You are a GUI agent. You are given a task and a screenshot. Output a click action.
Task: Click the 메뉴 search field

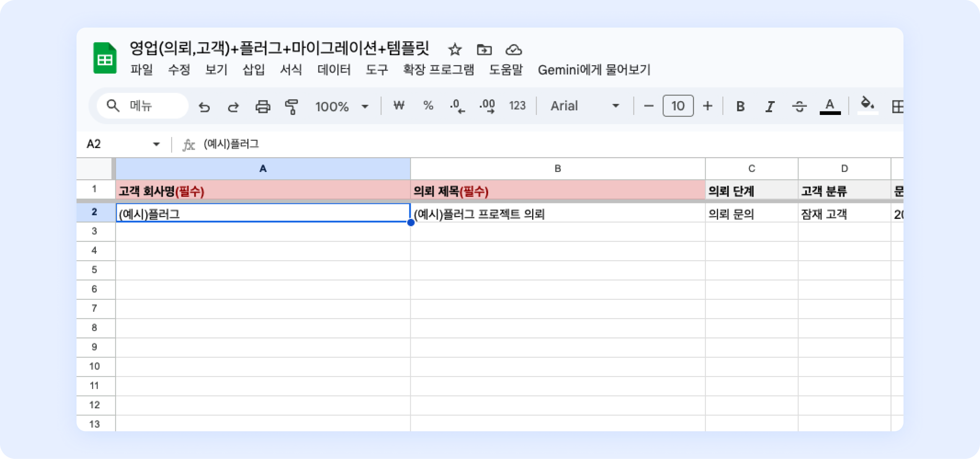(142, 106)
